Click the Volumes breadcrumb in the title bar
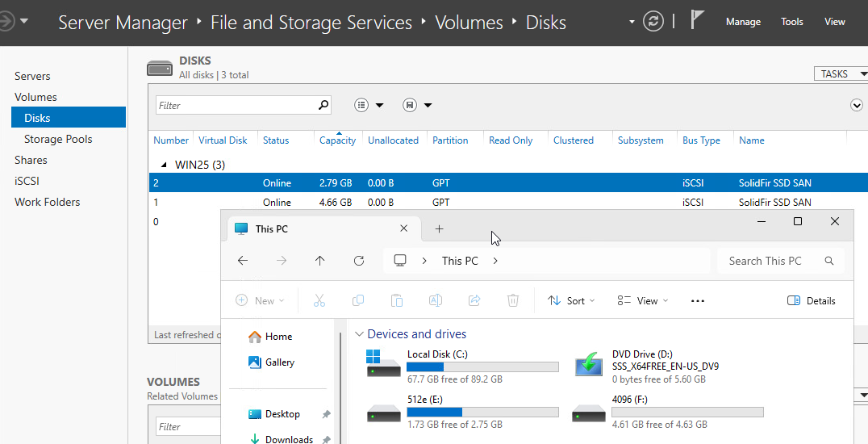 pos(469,22)
